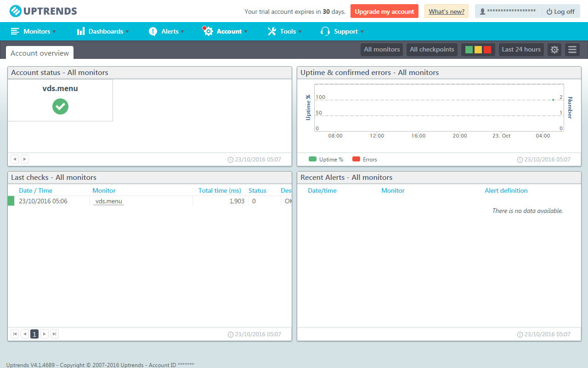Click the Alerts exclamation icon

(153, 31)
